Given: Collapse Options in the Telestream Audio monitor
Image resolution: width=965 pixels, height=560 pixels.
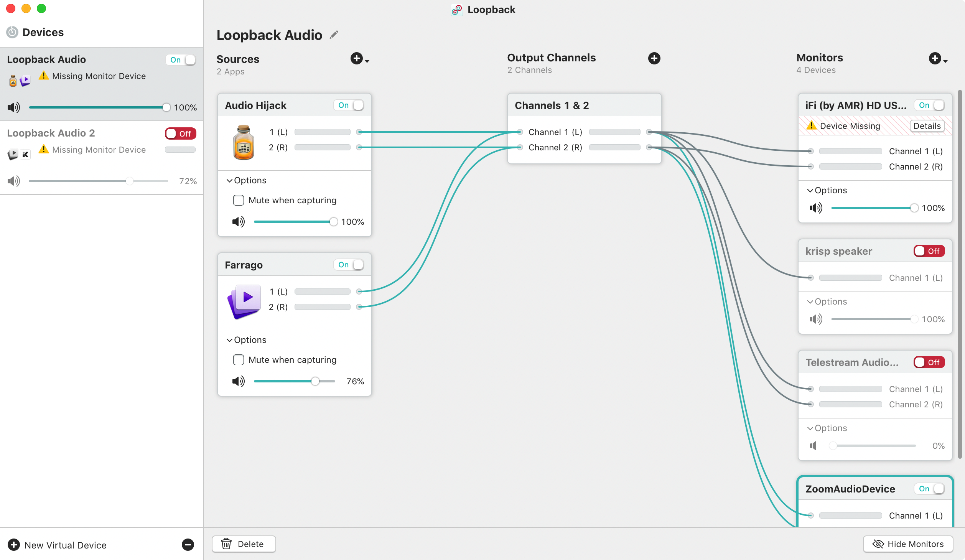Looking at the screenshot, I should pyautogui.click(x=827, y=428).
